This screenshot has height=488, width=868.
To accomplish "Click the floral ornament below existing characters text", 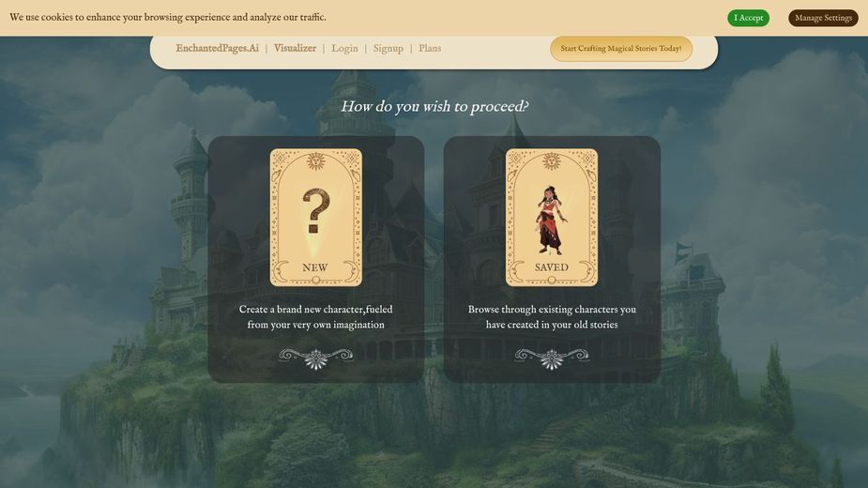I will [x=552, y=358].
